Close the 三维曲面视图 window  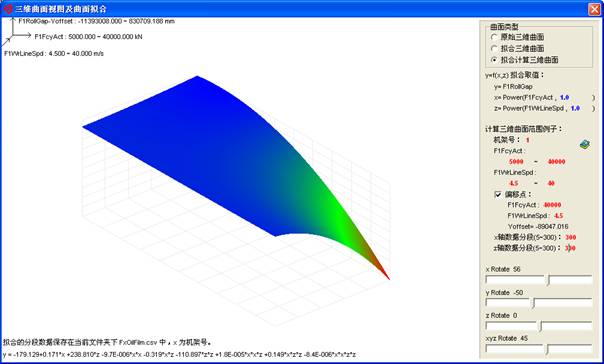(594, 9)
